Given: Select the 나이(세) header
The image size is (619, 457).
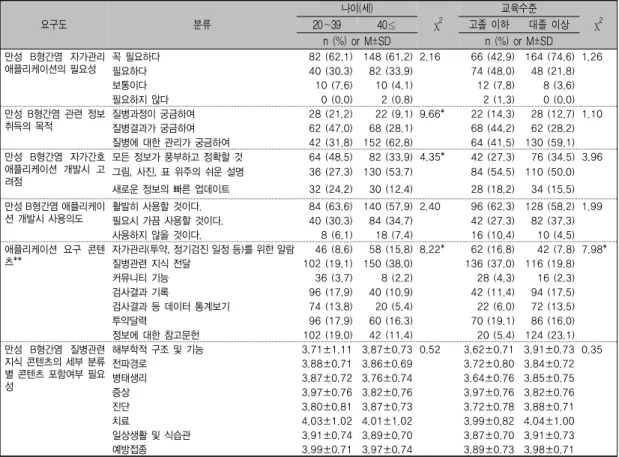Looking at the screenshot, I should (357, 8).
